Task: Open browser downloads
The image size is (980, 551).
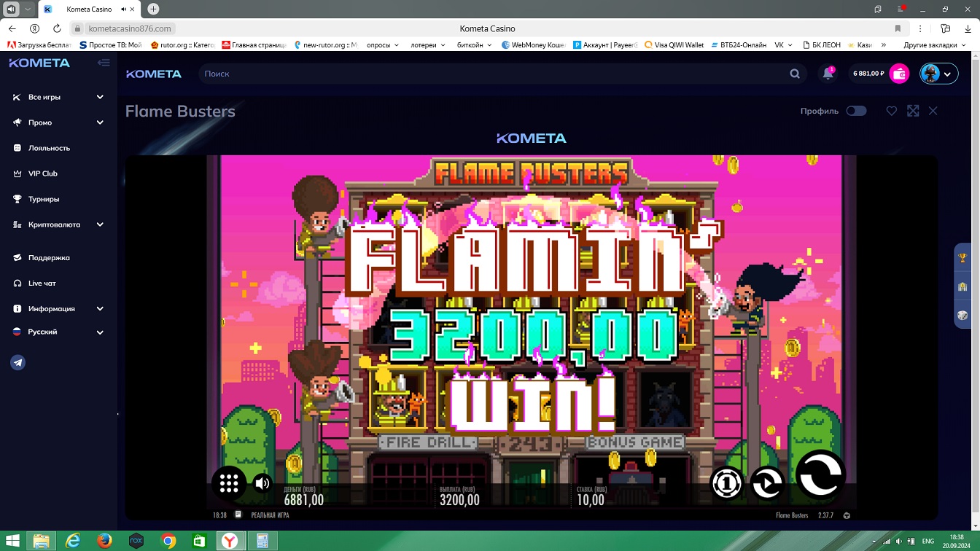Action: click(966, 28)
